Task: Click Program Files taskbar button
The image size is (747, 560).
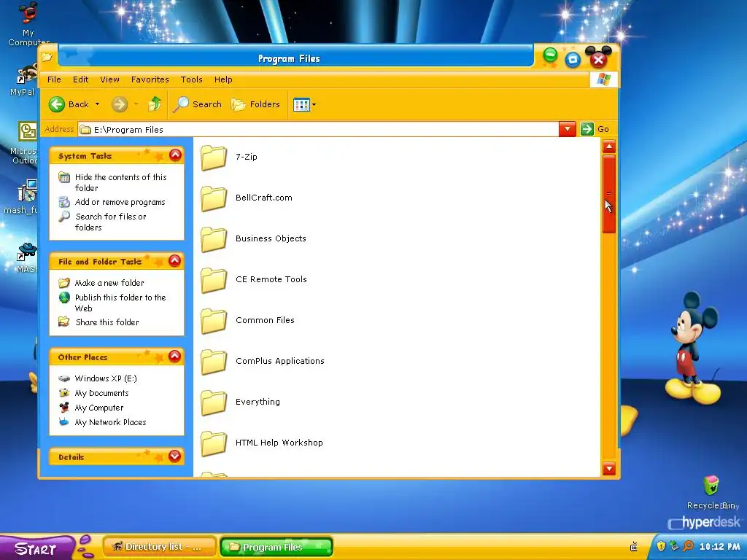Action: [276, 547]
